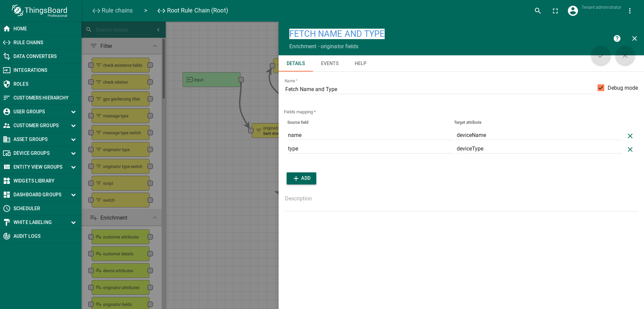Select the check existence fields node

(121, 65)
